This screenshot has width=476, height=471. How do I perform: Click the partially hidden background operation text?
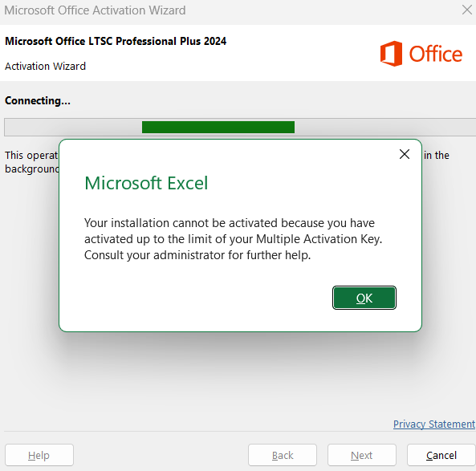pyautogui.click(x=31, y=162)
